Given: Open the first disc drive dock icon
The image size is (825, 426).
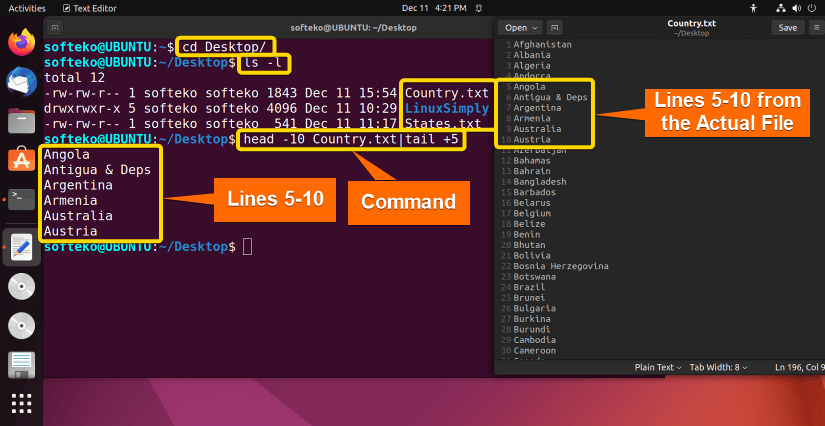Looking at the screenshot, I should 22,287.
